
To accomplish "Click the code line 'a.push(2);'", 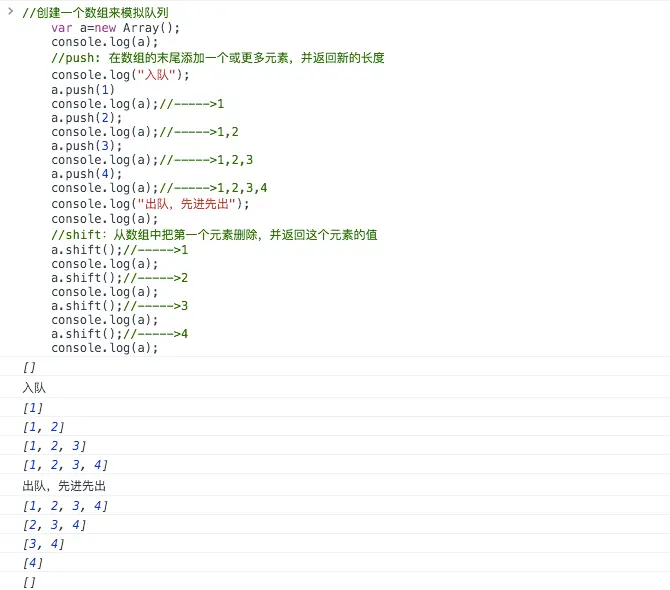I will point(87,118).
